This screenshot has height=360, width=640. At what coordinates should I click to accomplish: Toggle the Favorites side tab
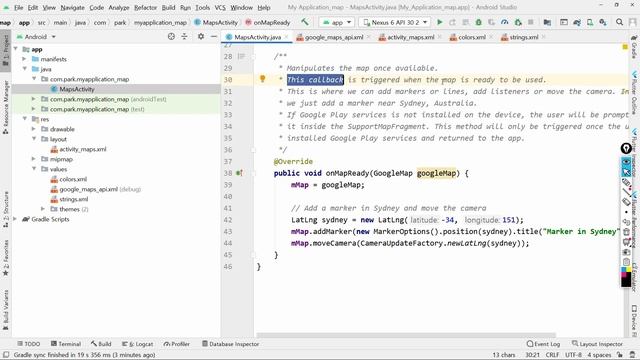pyautogui.click(x=5, y=258)
